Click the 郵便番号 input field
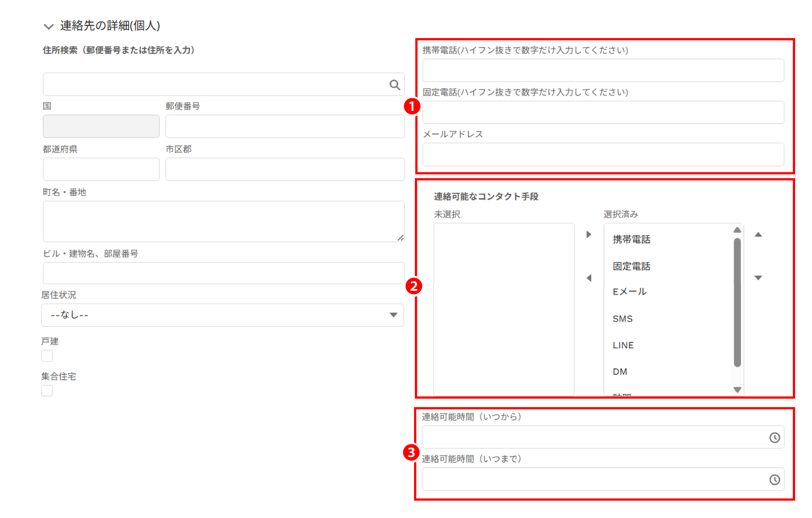The image size is (812, 518). (285, 126)
